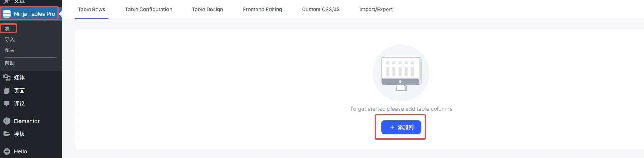Switch to the Import/Export tab

coord(376,10)
